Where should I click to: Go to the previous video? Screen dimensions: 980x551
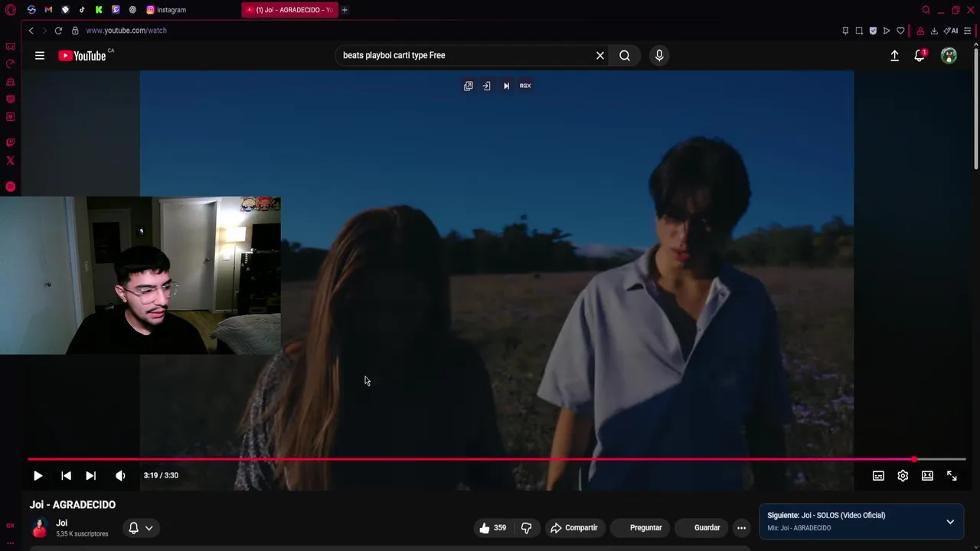coord(66,475)
